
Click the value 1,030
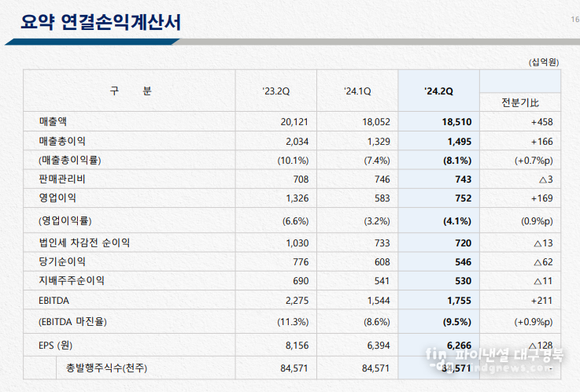tap(297, 243)
